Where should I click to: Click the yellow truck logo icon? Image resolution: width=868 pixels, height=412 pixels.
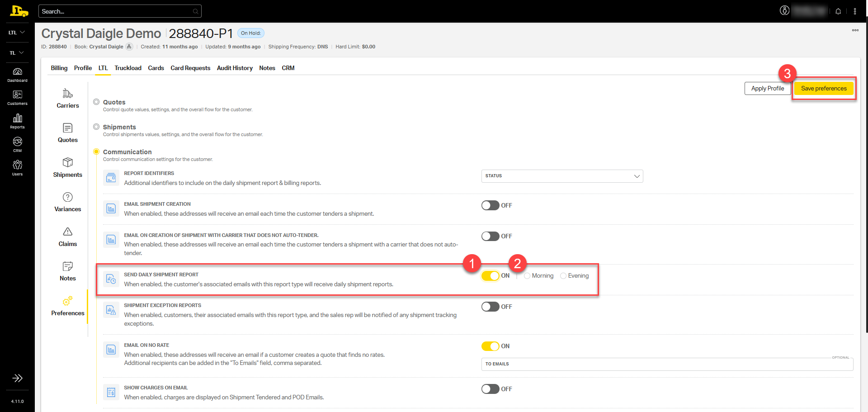(19, 11)
